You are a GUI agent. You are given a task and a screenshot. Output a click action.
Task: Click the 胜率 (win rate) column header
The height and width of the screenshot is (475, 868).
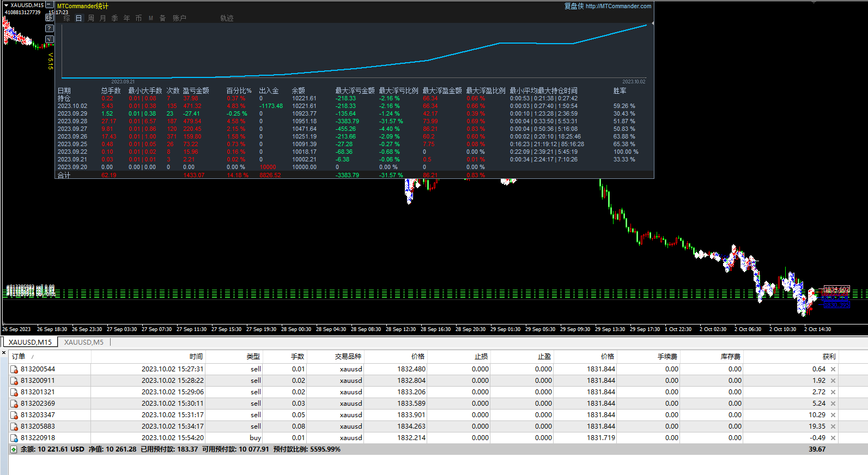(x=620, y=91)
